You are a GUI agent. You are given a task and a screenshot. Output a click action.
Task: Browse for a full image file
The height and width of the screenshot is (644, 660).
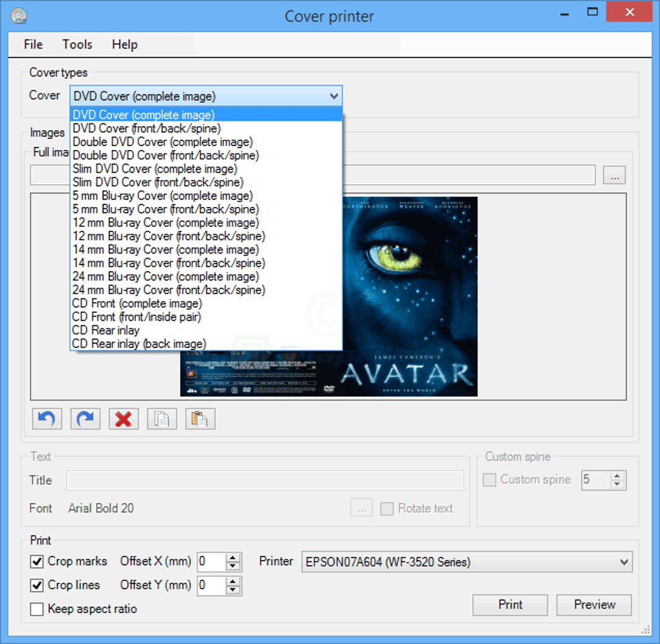click(x=613, y=175)
